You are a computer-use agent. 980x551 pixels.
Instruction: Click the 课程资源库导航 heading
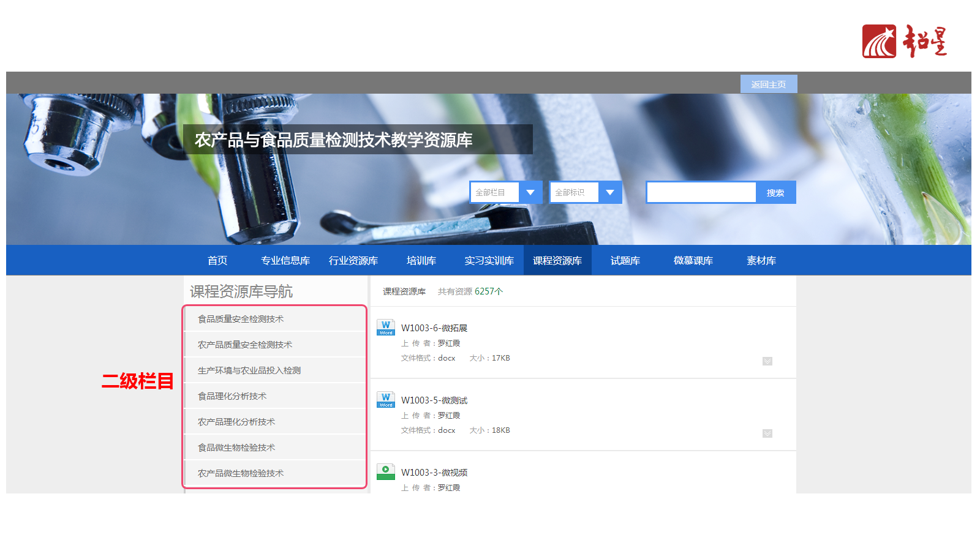click(241, 291)
